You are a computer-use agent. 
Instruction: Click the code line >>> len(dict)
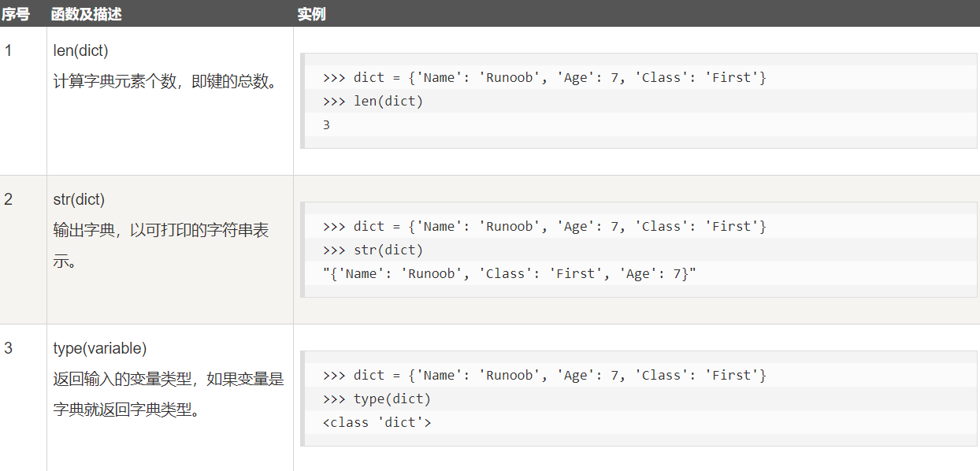373,101
